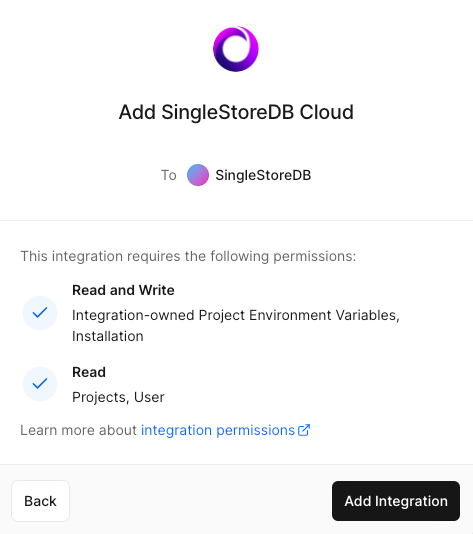Go back with the Back button

click(x=41, y=501)
